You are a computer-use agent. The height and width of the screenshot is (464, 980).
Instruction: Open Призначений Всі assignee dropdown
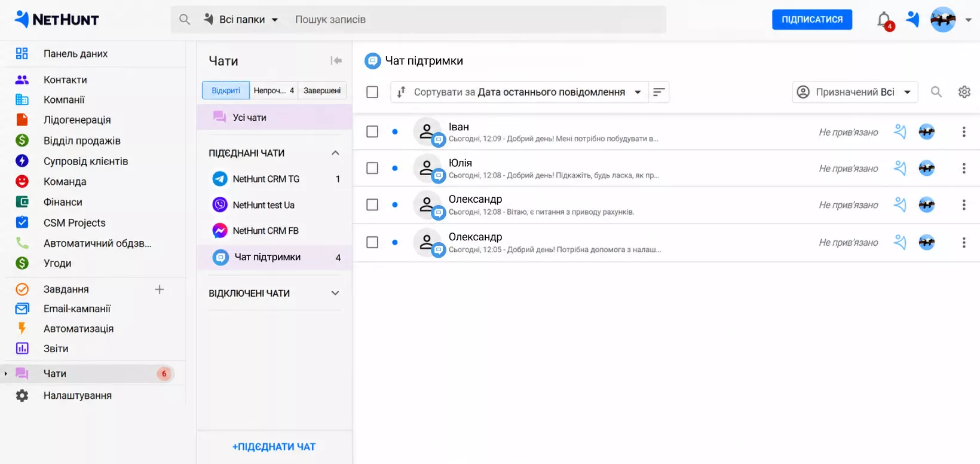click(855, 92)
